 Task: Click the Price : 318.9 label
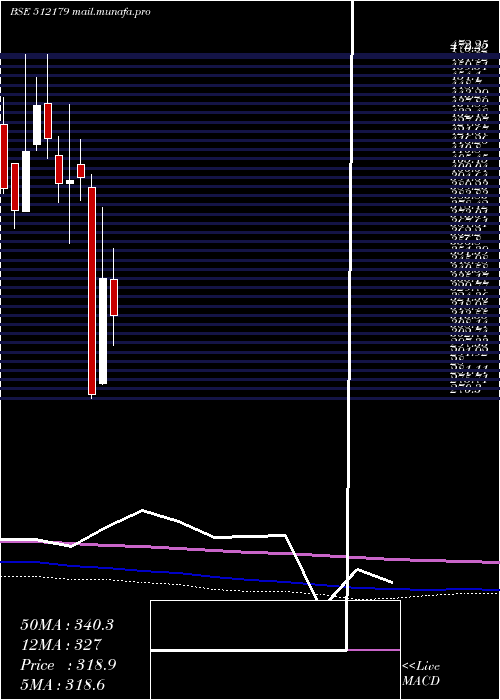pyautogui.click(x=68, y=665)
